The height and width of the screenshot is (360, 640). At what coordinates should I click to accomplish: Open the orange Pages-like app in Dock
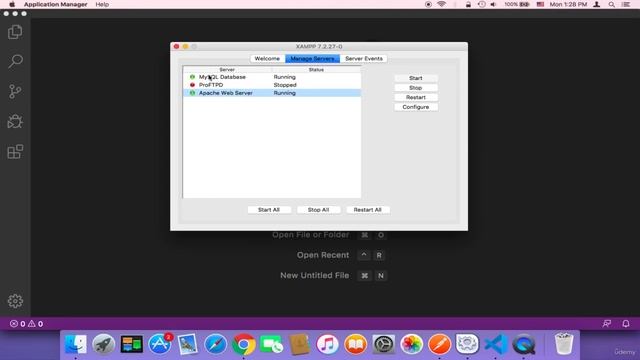click(440, 344)
